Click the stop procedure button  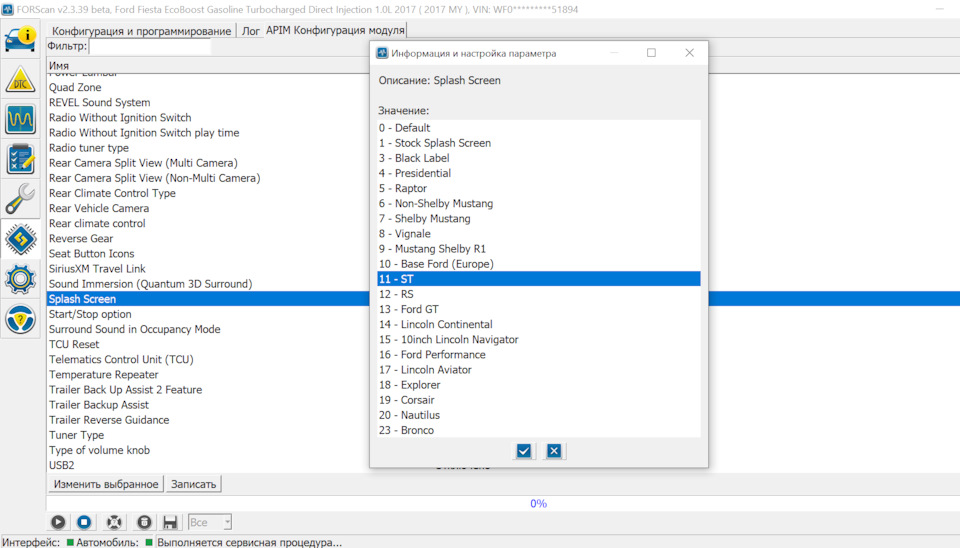(x=84, y=522)
